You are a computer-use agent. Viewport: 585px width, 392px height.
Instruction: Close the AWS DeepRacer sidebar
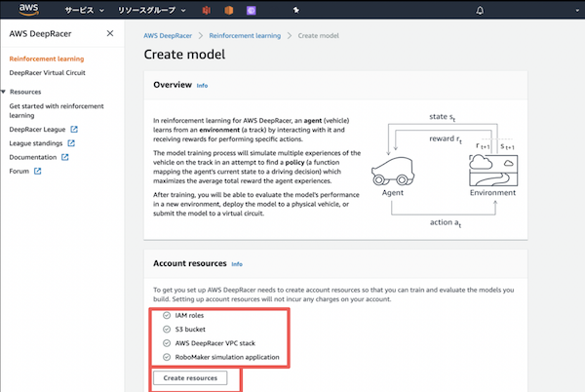pyautogui.click(x=110, y=33)
